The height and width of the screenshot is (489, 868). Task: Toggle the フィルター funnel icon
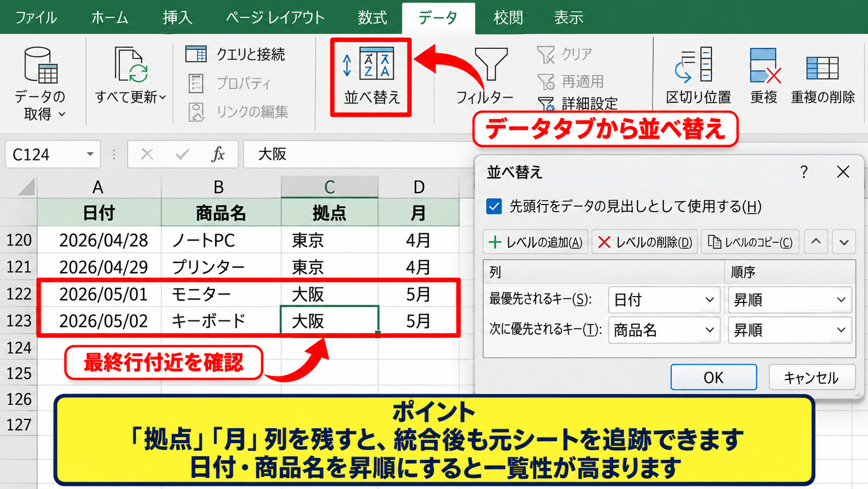pyautogui.click(x=491, y=64)
